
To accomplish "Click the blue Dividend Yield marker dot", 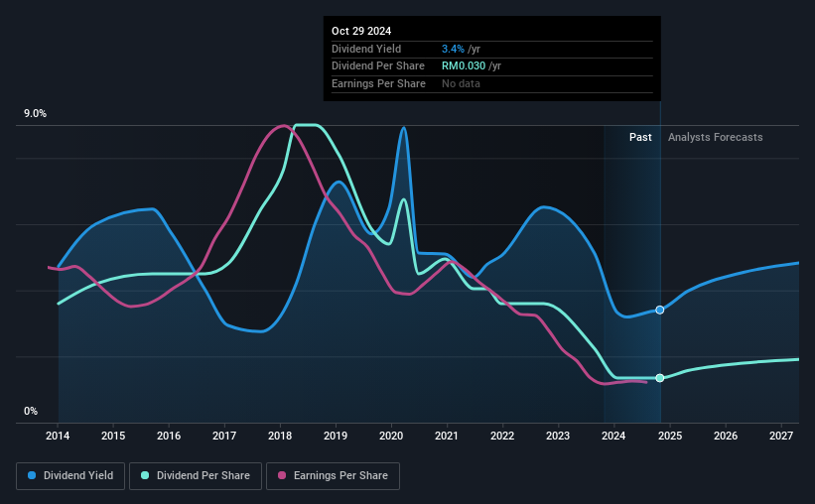I will coord(659,310).
